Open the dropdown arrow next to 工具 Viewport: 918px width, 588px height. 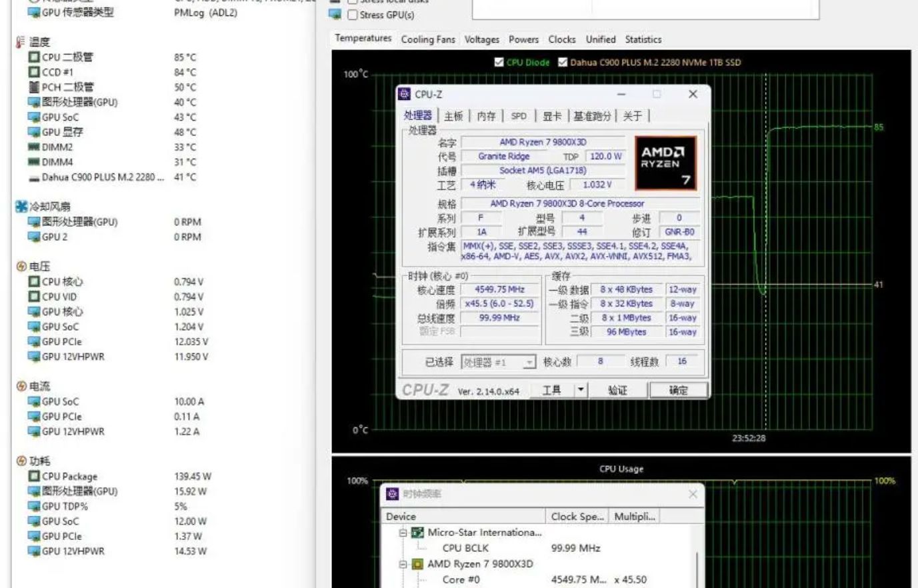[x=581, y=390]
